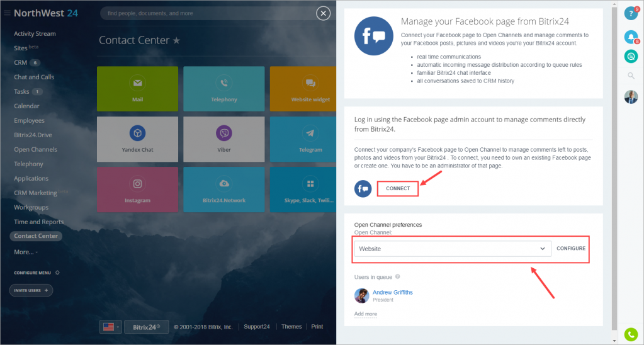The image size is (644, 345).
Task: Select Contact Center in the sidebar
Action: 36,236
